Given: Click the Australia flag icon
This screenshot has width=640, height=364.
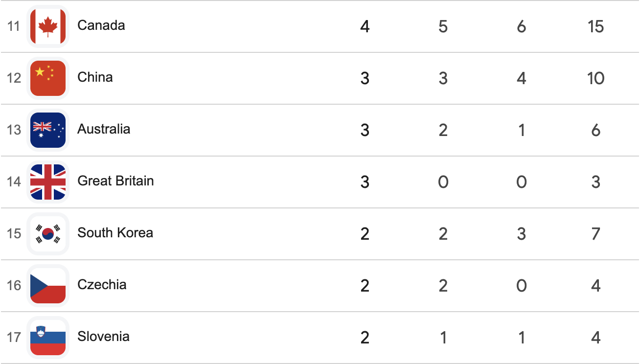Looking at the screenshot, I should click(x=48, y=130).
